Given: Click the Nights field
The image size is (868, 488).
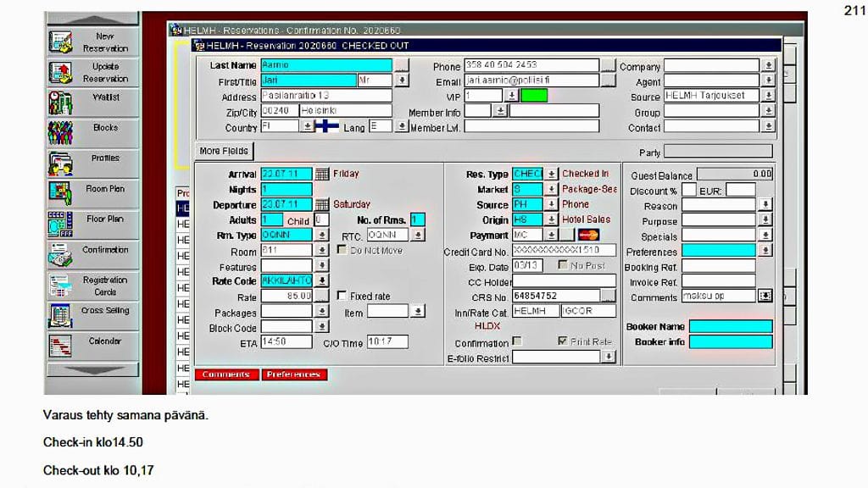Looking at the screenshot, I should tap(287, 189).
